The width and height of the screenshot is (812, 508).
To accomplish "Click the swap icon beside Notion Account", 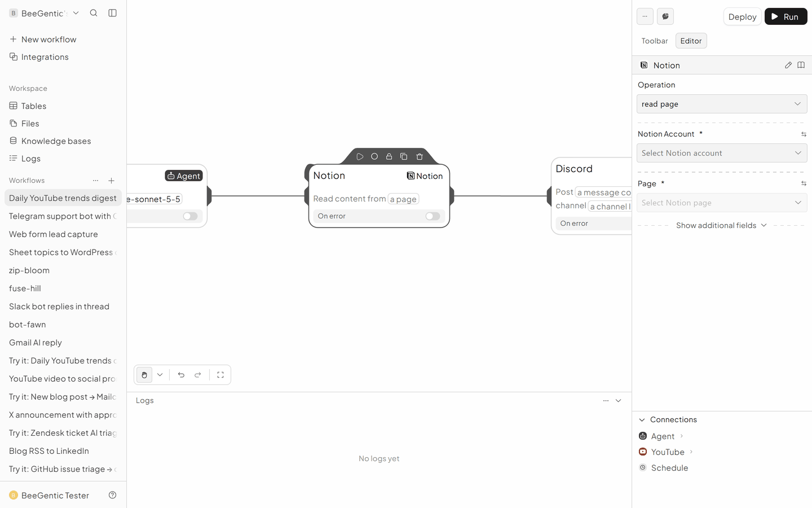I will (804, 134).
